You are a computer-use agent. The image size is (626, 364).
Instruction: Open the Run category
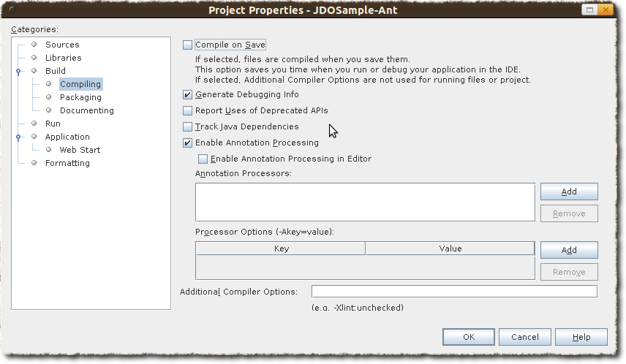click(53, 124)
